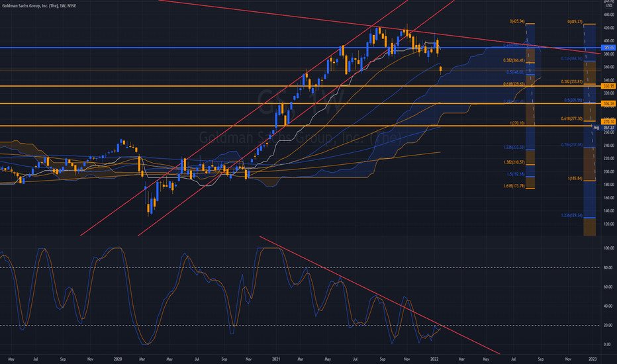
Task: Select Fibonacci level 1(270.10)
Action: coord(517,123)
